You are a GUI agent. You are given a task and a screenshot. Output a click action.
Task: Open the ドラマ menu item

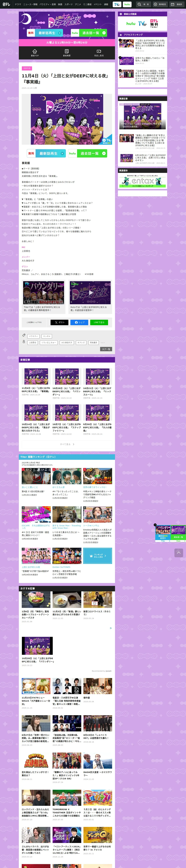click(x=18, y=4)
